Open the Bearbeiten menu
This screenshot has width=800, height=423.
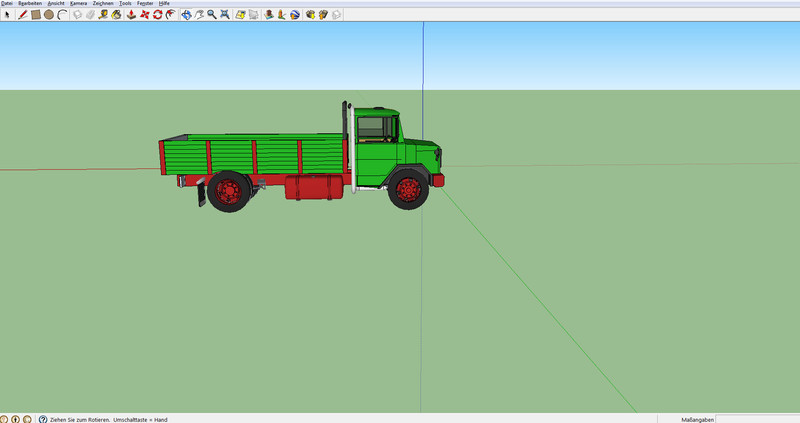[30, 3]
